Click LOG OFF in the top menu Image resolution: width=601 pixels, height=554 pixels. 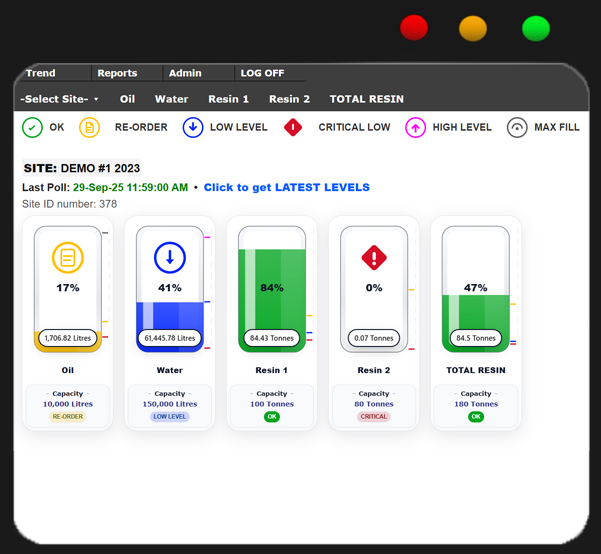click(263, 73)
